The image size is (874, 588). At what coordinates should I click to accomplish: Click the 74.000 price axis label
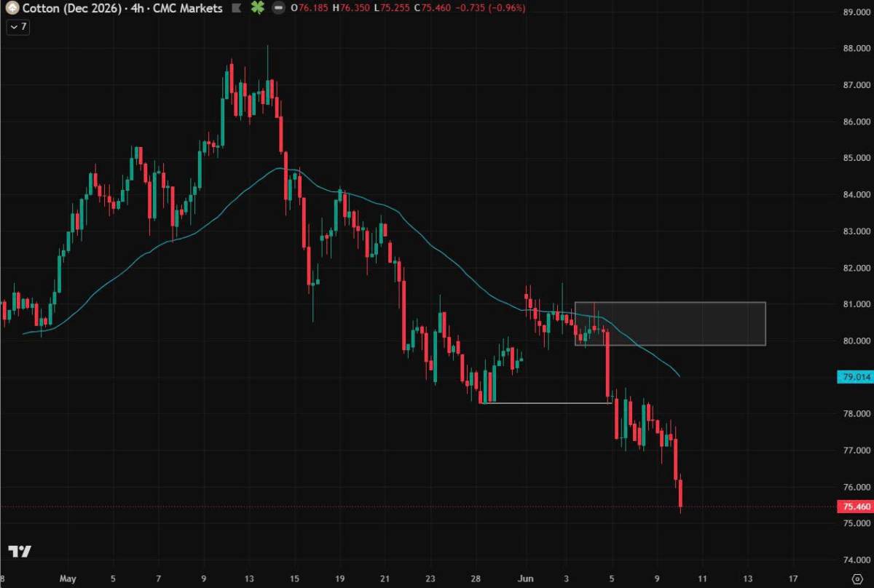857,560
